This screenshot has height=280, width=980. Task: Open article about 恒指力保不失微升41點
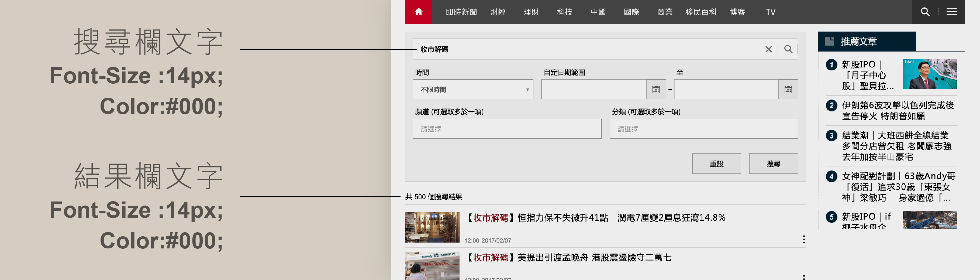tap(596, 217)
